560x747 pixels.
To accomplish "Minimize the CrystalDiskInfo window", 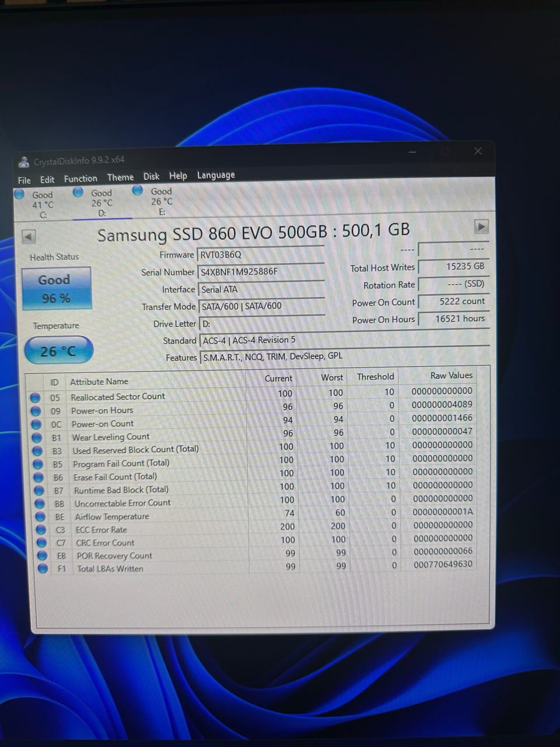I will 412,152.
